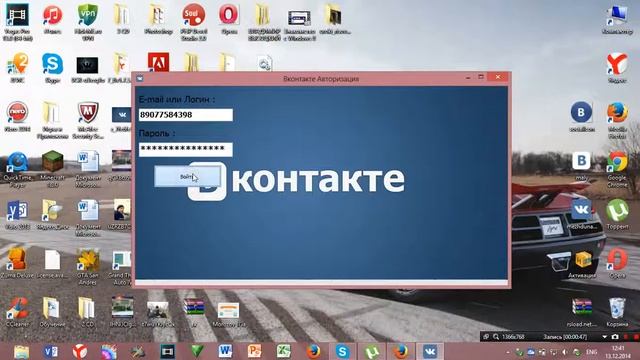Open the Minecraft desktop shortcut
This screenshot has width=640, height=360.
52,169
